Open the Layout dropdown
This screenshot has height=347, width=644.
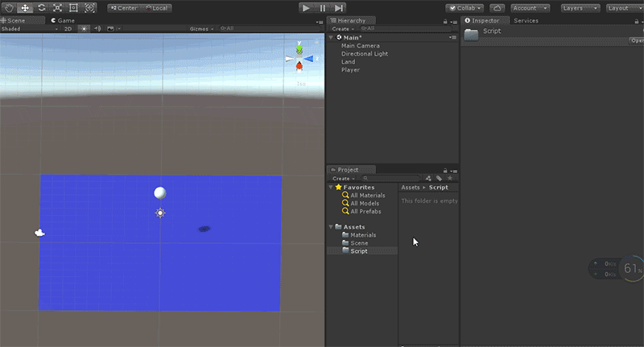point(625,8)
